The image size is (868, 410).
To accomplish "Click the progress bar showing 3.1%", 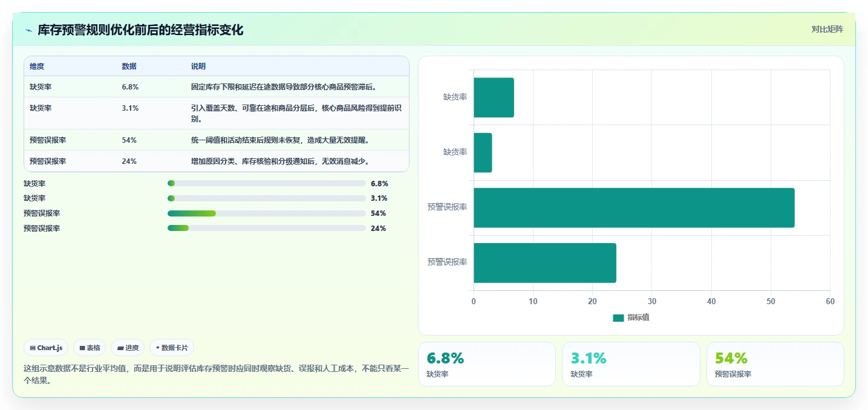I will (x=267, y=198).
